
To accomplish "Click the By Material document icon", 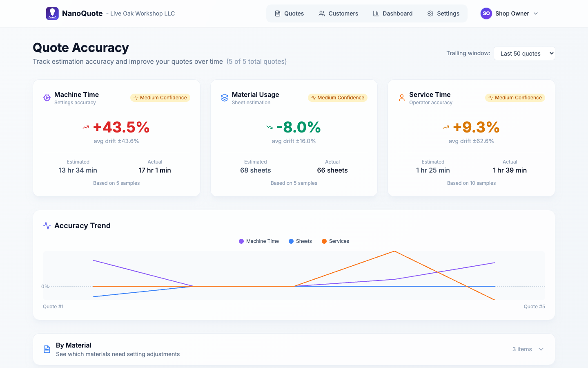I will pyautogui.click(x=46, y=349).
